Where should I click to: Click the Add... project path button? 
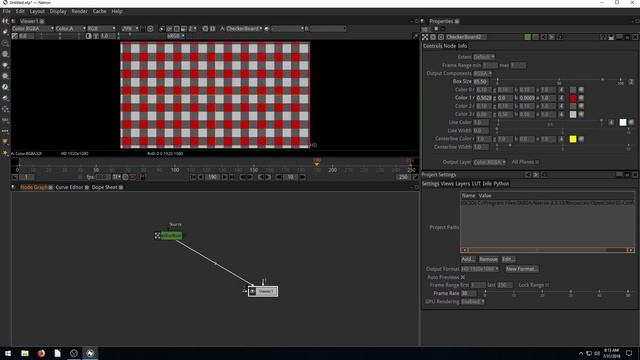click(468, 259)
